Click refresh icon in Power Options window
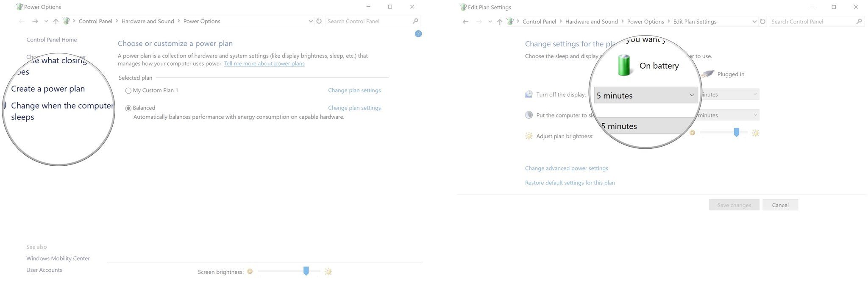The height and width of the screenshot is (284, 868). (319, 21)
